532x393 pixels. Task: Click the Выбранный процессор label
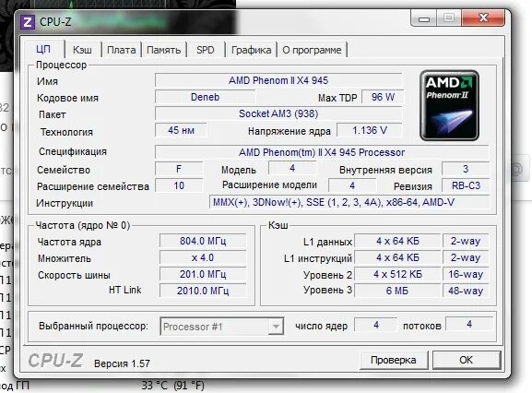(93, 327)
